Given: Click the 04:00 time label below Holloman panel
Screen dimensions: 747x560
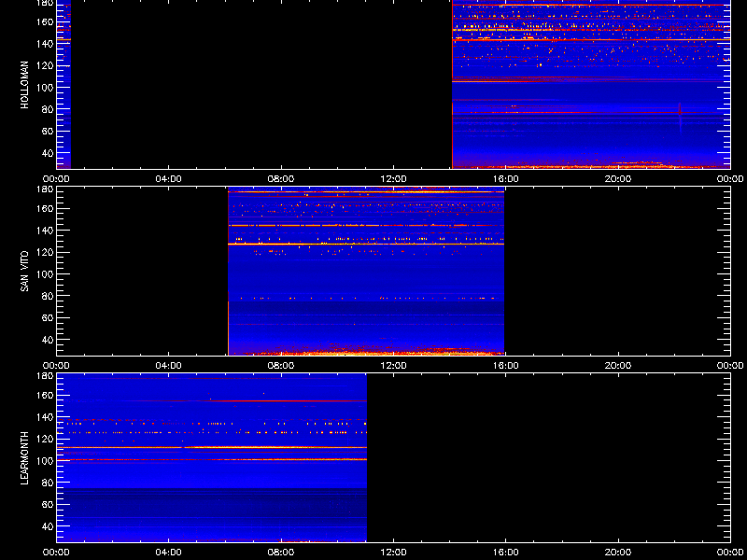Looking at the screenshot, I should (169, 179).
